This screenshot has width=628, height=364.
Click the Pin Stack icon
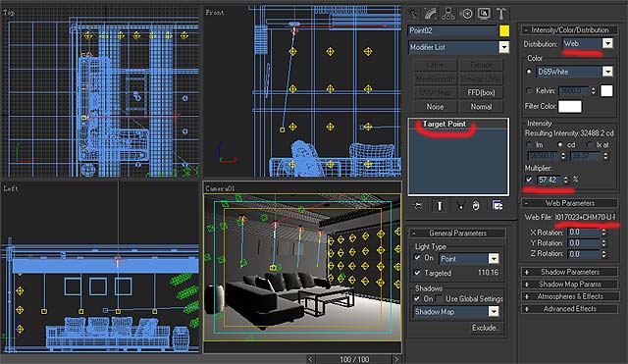click(x=417, y=206)
